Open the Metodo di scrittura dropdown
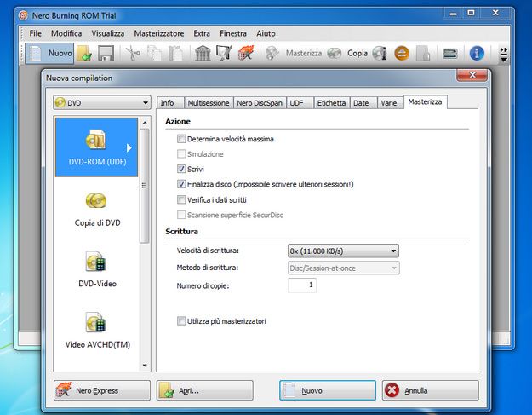 (343, 268)
